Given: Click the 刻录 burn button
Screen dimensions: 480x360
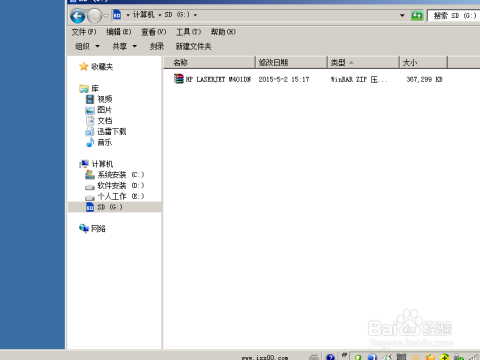Looking at the screenshot, I should pyautogui.click(x=157, y=46).
